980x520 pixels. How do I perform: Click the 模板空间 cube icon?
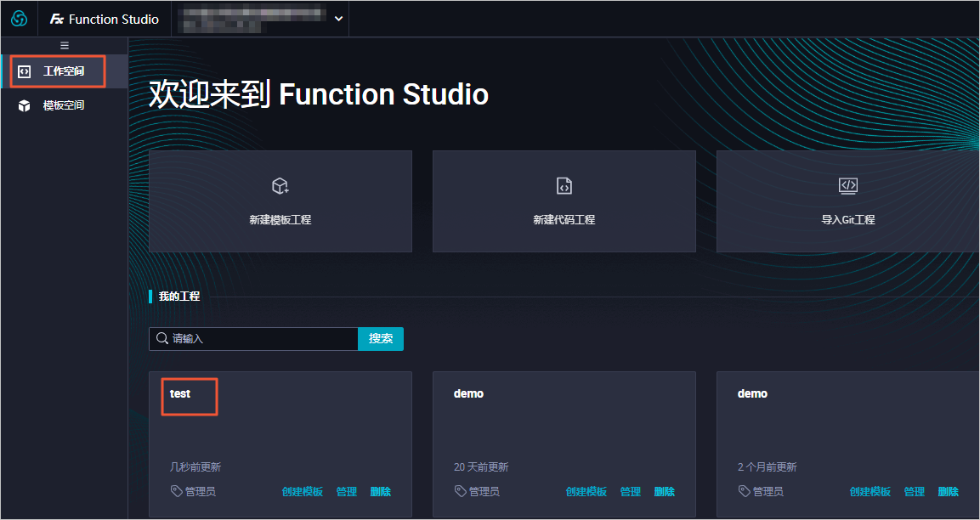point(25,105)
